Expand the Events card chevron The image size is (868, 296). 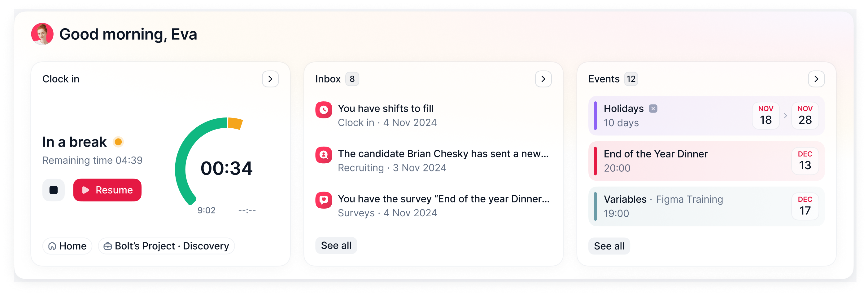(816, 79)
